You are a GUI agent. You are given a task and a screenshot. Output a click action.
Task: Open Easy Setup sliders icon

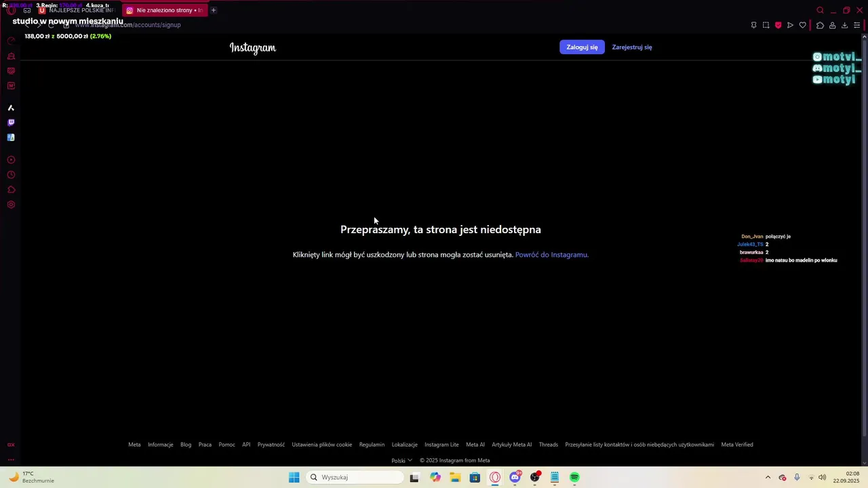pyautogui.click(x=857, y=25)
